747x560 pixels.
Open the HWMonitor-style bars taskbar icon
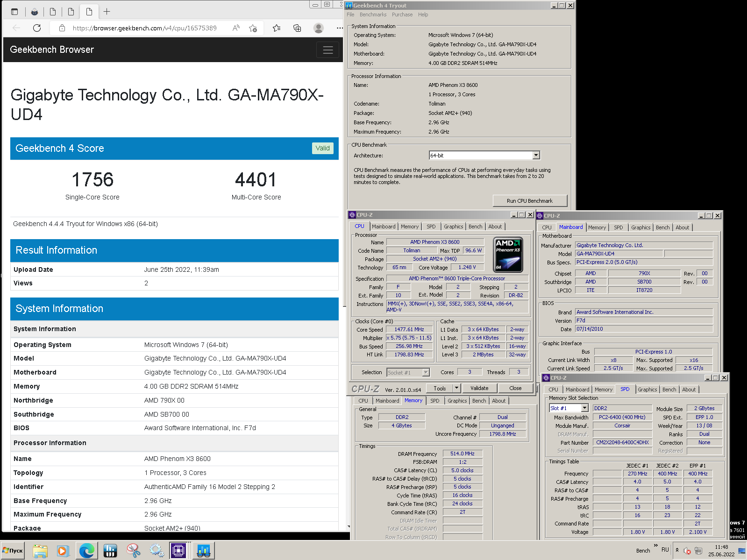(110, 551)
